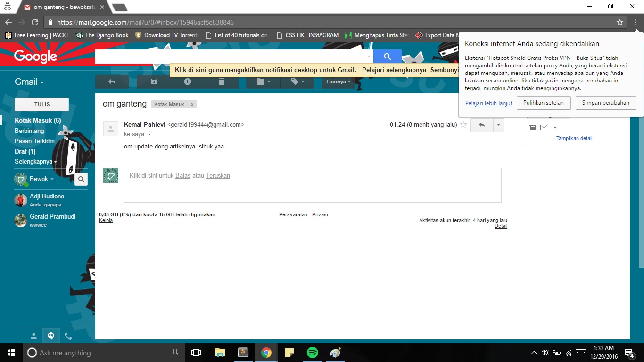Screen dimensions: 644x362
Task: Click Teruskan link in reply box
Action: click(x=218, y=175)
